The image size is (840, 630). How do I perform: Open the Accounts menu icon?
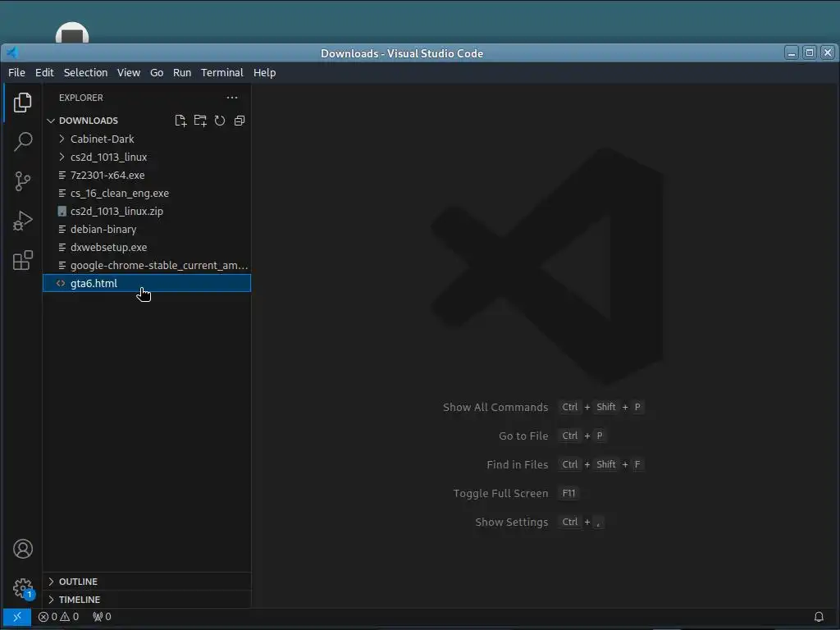22,549
